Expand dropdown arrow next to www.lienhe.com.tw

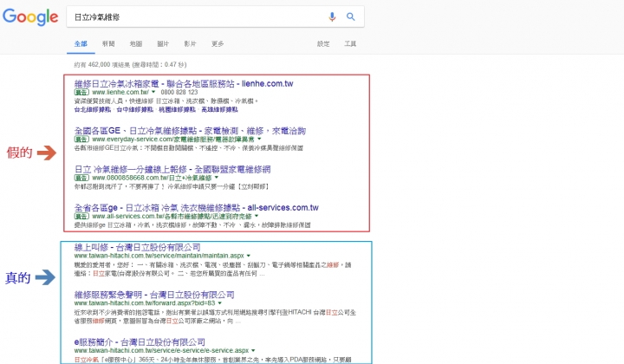153,92
